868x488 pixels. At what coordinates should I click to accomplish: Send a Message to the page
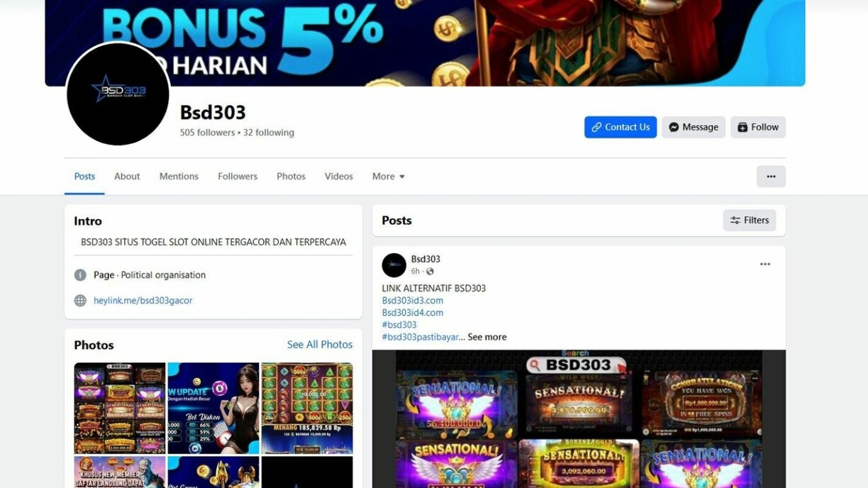[x=694, y=127]
